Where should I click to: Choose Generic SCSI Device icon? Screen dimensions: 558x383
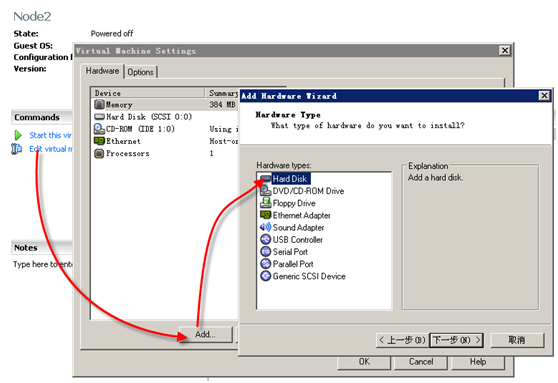click(x=265, y=276)
